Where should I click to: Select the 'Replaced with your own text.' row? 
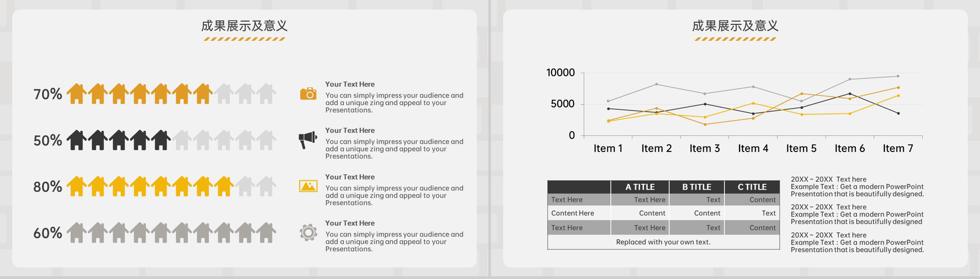point(663,242)
